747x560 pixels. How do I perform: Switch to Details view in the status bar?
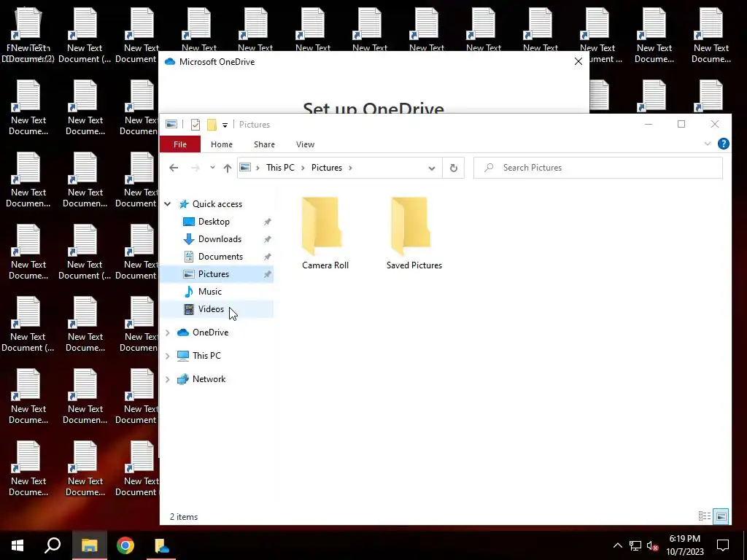click(x=704, y=516)
